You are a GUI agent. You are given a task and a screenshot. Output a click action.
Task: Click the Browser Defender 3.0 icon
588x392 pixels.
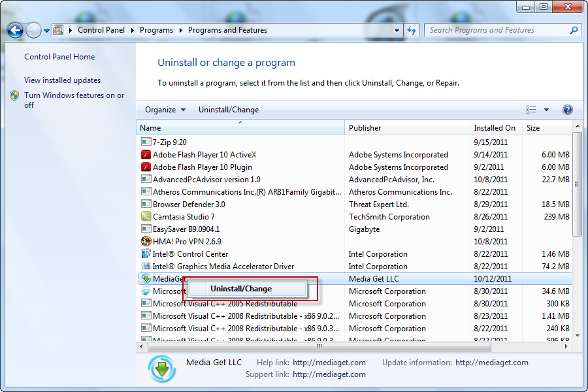pyautogui.click(x=146, y=204)
